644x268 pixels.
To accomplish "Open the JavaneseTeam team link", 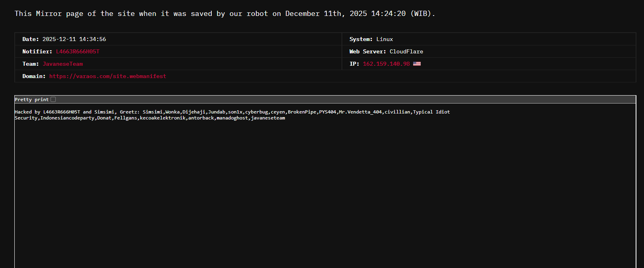I will 63,64.
